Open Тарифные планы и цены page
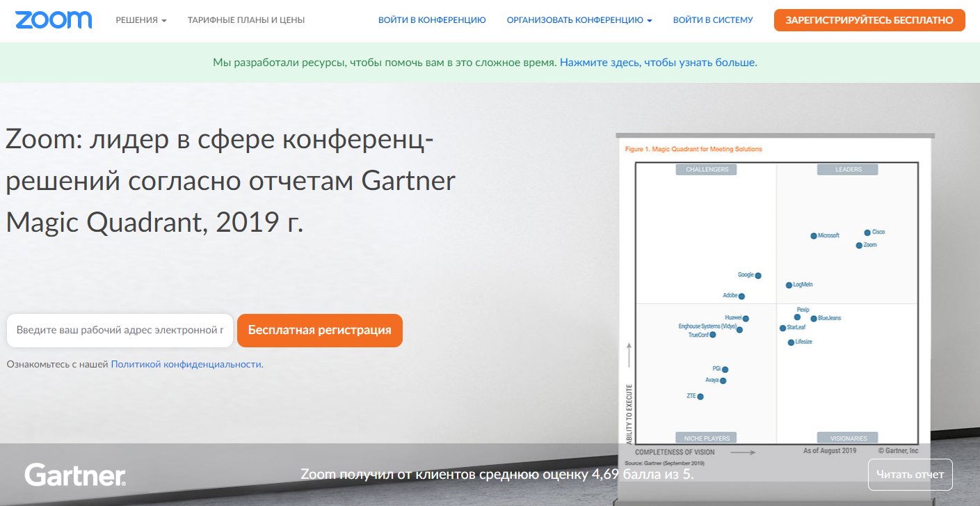 (x=246, y=20)
